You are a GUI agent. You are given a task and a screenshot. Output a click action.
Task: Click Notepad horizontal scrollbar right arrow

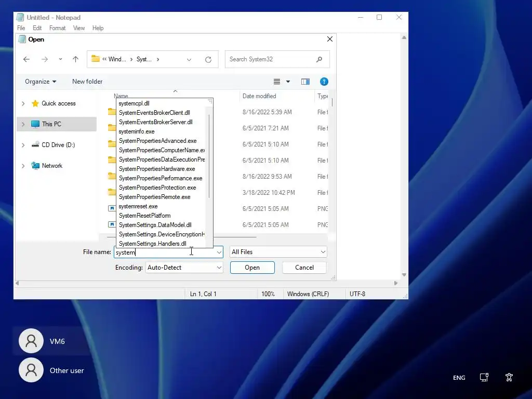pos(395,283)
